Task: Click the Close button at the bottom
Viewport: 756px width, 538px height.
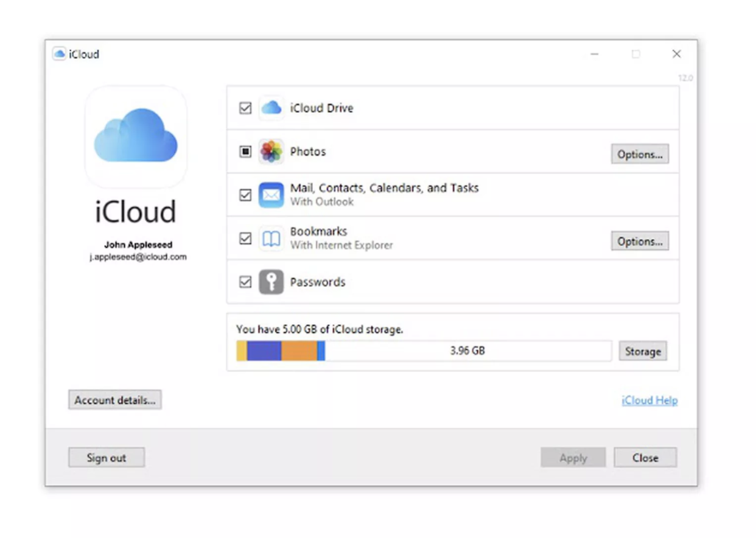Action: click(645, 458)
